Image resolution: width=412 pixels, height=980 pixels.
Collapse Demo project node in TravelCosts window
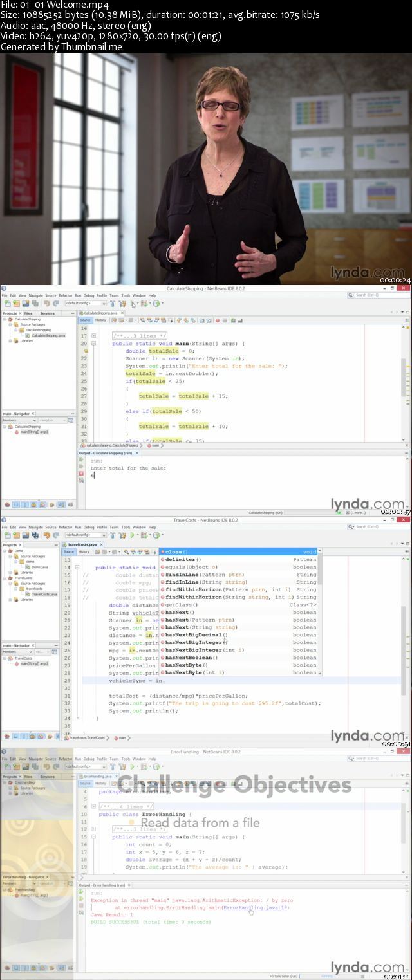pos(5,551)
